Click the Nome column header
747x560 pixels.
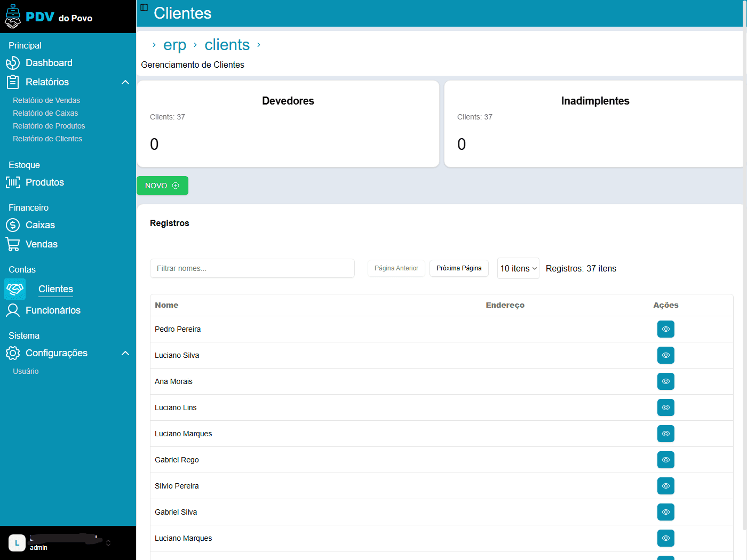tap(166, 305)
